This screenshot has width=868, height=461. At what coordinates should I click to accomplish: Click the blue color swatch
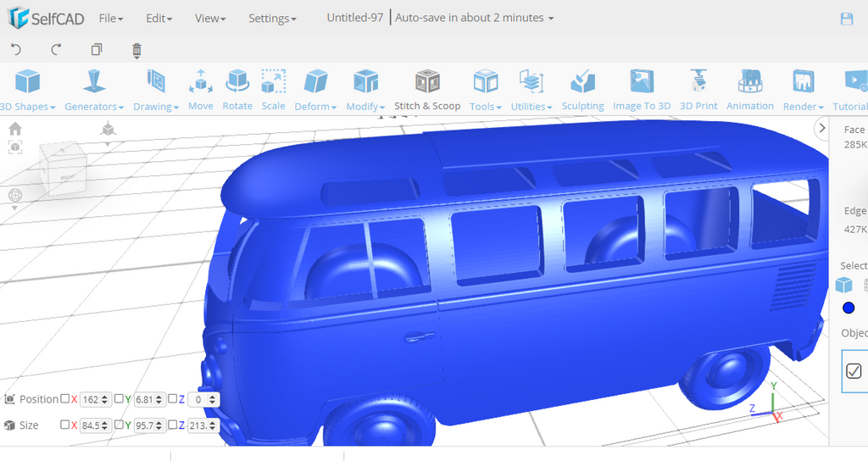849,308
